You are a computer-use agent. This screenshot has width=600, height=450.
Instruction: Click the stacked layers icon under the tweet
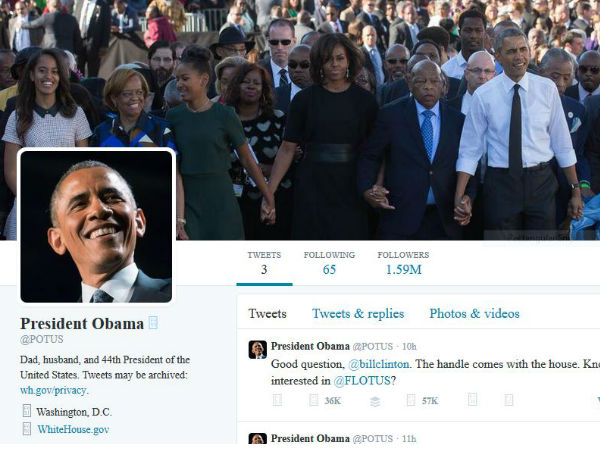click(x=375, y=401)
